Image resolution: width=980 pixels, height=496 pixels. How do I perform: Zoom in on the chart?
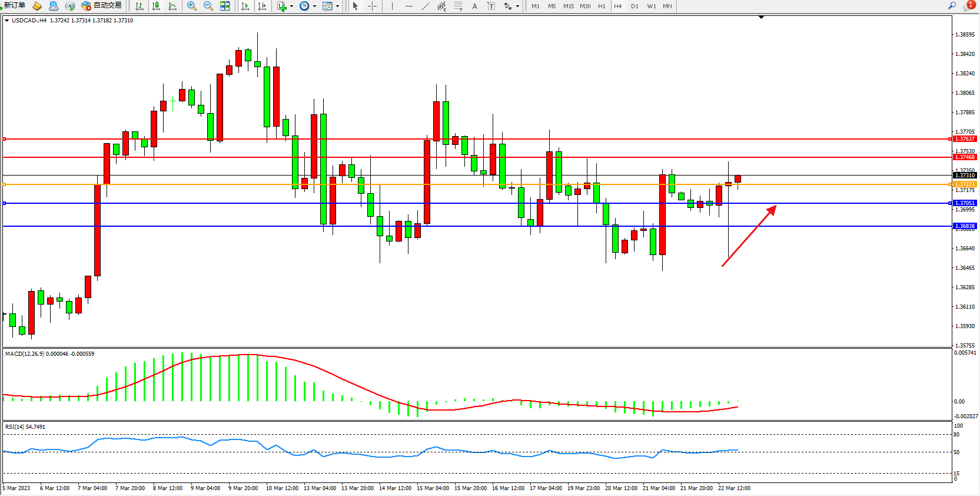(x=191, y=6)
